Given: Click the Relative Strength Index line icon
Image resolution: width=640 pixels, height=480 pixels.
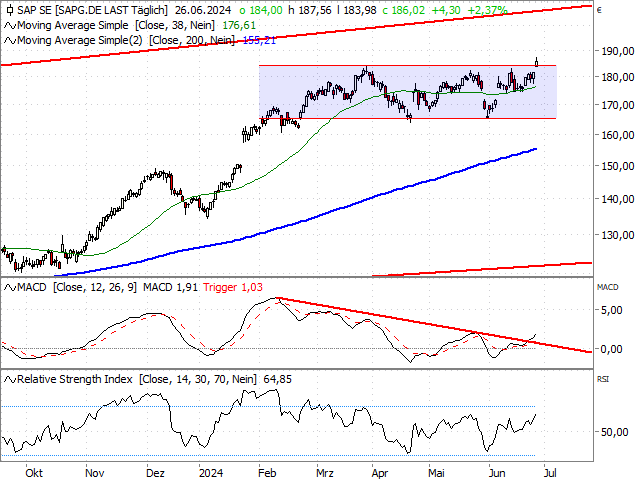Looking at the screenshot, I should 10,380.
